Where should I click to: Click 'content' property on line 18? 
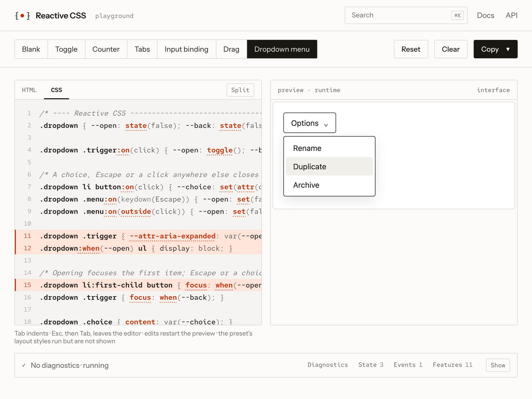(140, 322)
